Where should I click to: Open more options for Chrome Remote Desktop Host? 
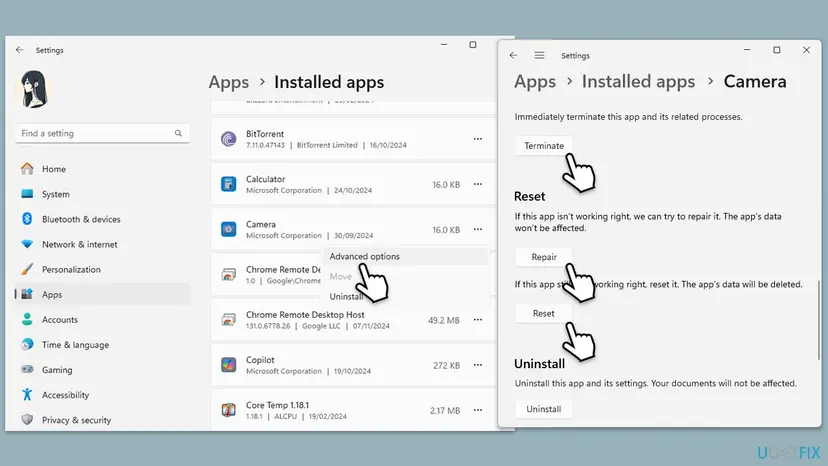click(x=478, y=320)
